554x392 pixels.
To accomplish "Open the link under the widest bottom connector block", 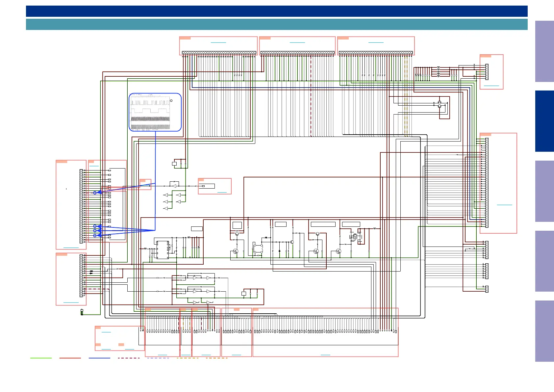I will 325,355.
